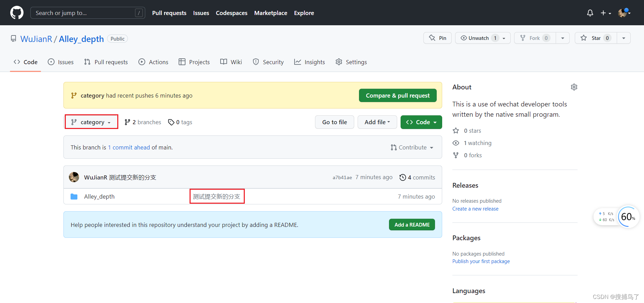Open the Alley_depth repository link
Screen dimensions: 644x303
[81, 39]
